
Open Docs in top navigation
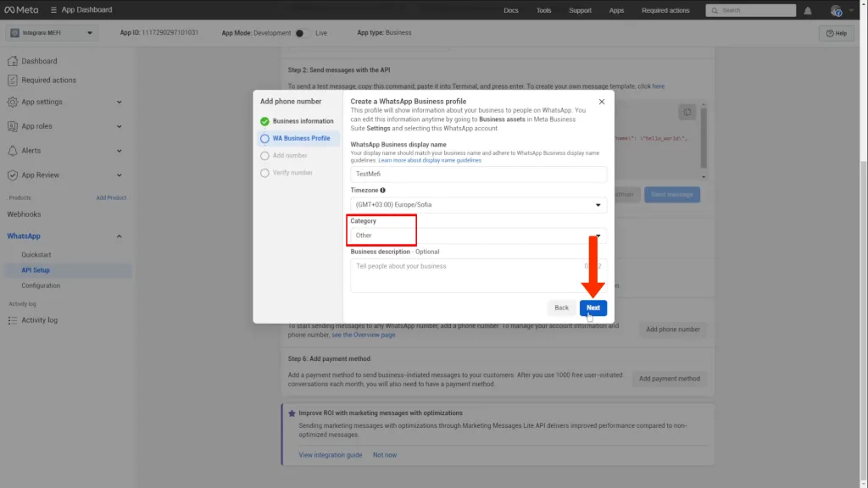tap(510, 10)
